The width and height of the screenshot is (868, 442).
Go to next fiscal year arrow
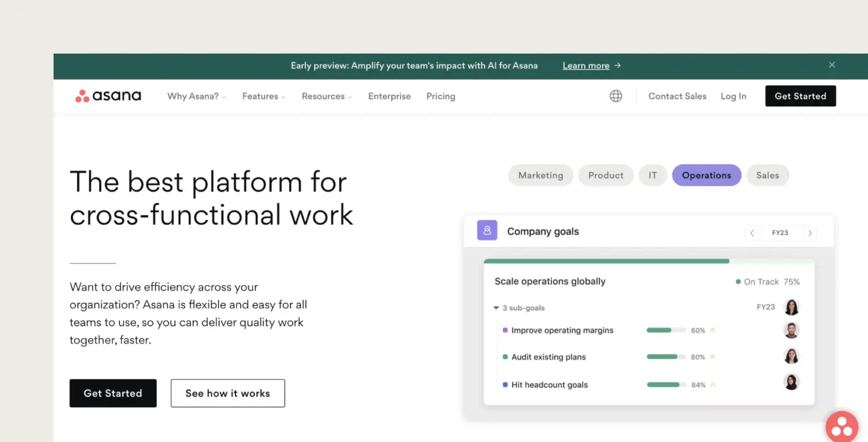point(810,233)
